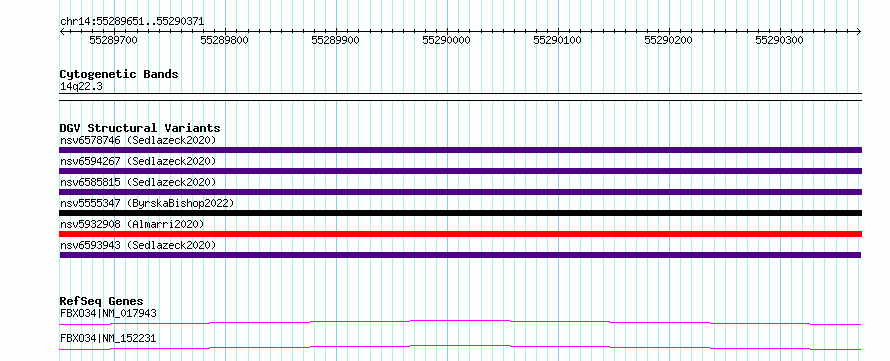Open gene label FBXO34|NM_017943

tap(108, 313)
